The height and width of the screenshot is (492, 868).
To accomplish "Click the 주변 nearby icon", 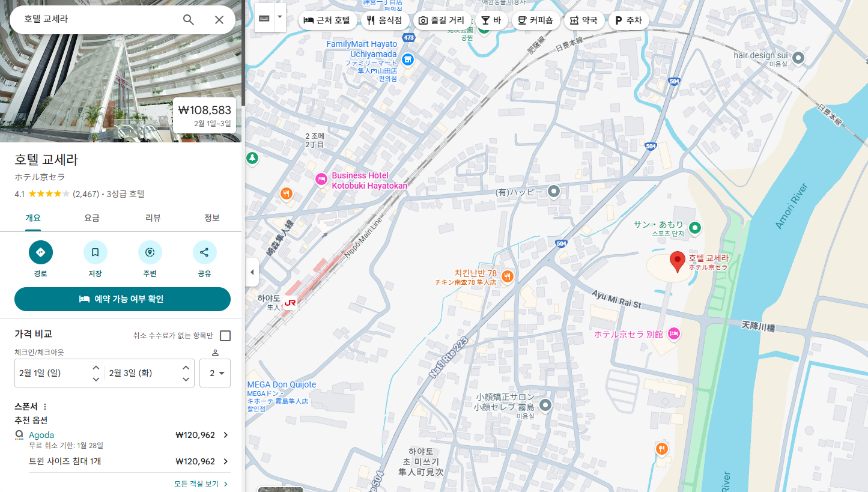I will [150, 252].
